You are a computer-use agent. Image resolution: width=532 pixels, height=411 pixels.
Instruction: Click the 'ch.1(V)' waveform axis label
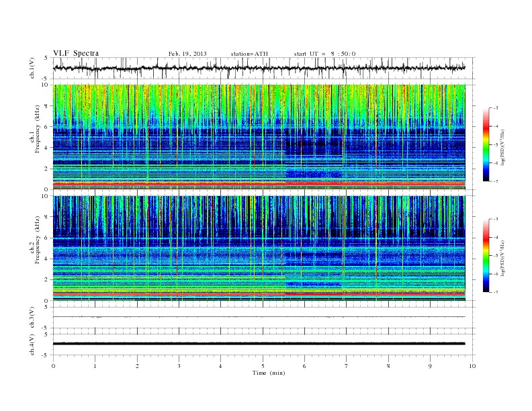(x=32, y=68)
